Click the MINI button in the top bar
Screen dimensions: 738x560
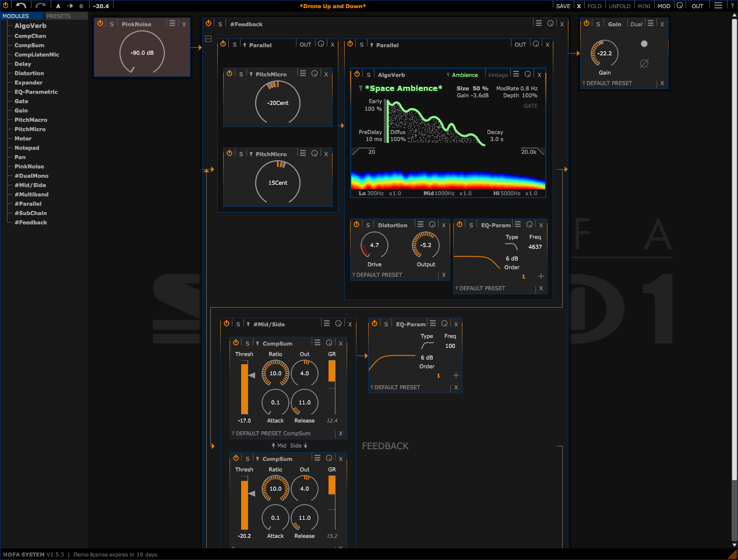(x=644, y=6)
